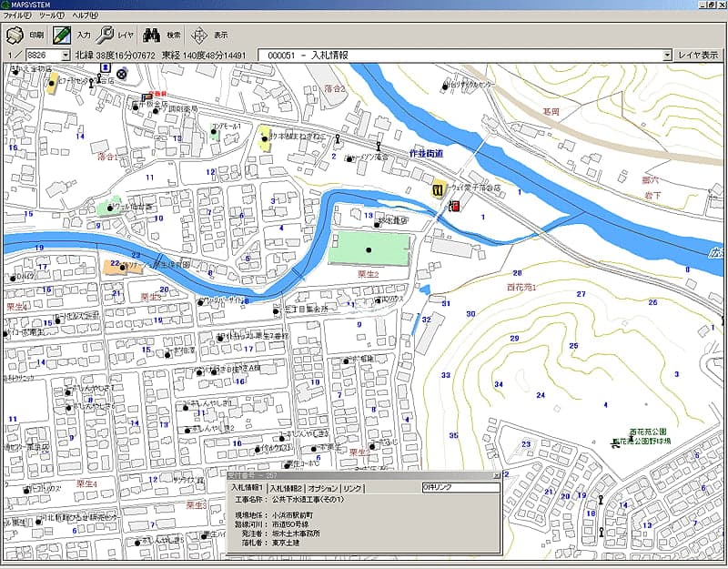The width and height of the screenshot is (728, 569).
Task: Open the map scale 8826 dropdown
Action: tap(66, 56)
